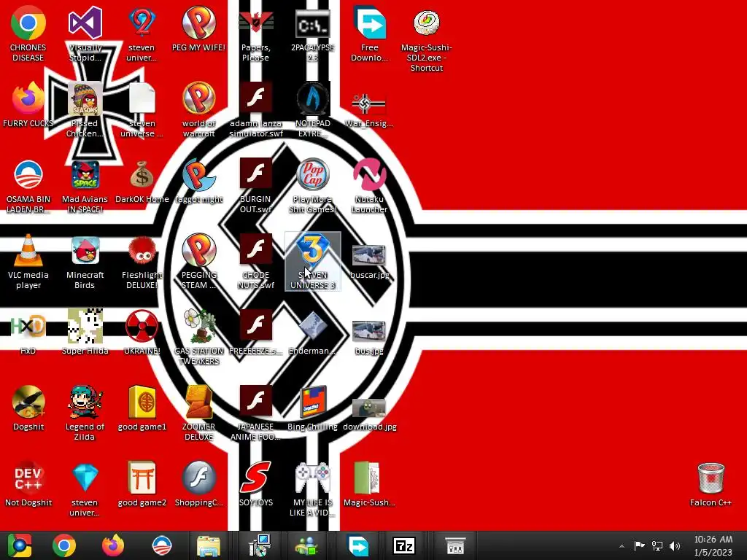Open the HxD hex editor icon
Image resolution: width=747 pixels, height=560 pixels.
28,332
